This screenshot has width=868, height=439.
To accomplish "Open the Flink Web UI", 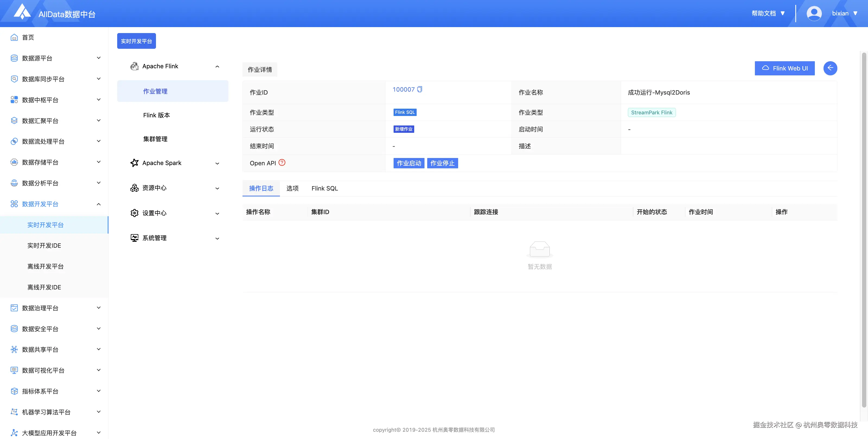I will coord(784,68).
